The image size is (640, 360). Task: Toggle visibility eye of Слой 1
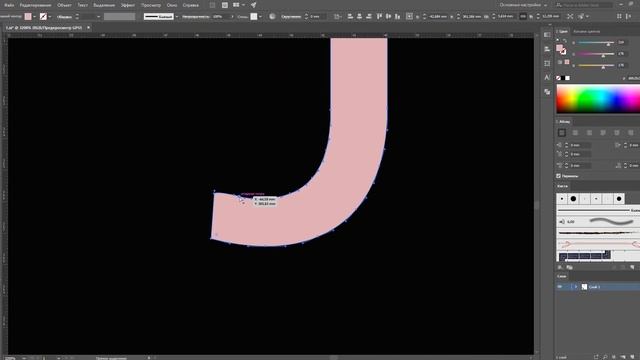coord(560,287)
